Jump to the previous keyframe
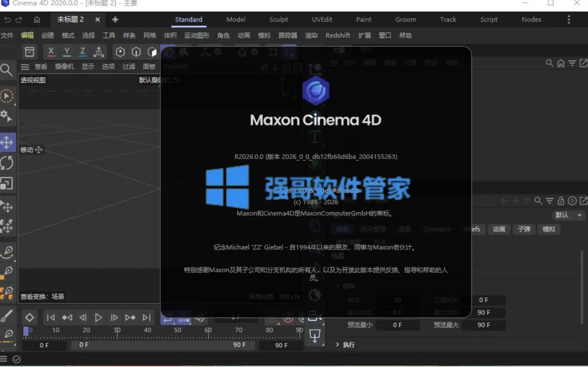Screen dimensions: 588x367 point(67,318)
